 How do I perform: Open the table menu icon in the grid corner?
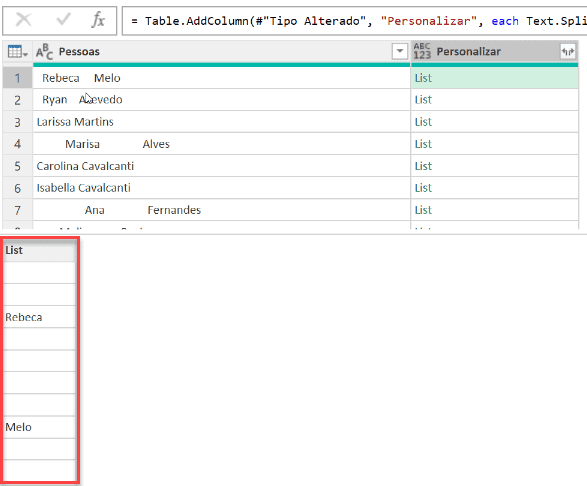17,52
